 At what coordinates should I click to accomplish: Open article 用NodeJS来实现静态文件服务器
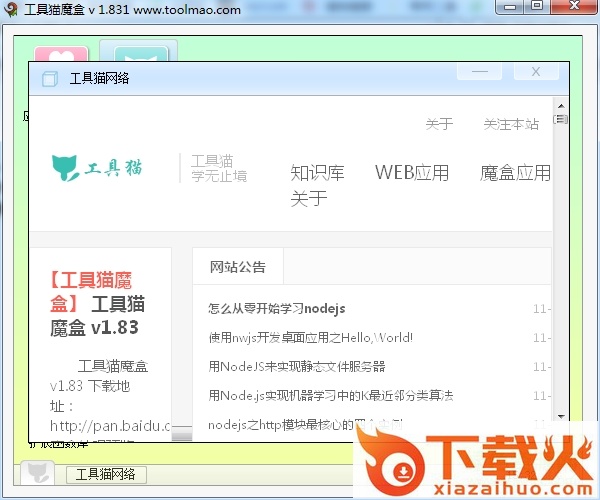click(297, 366)
